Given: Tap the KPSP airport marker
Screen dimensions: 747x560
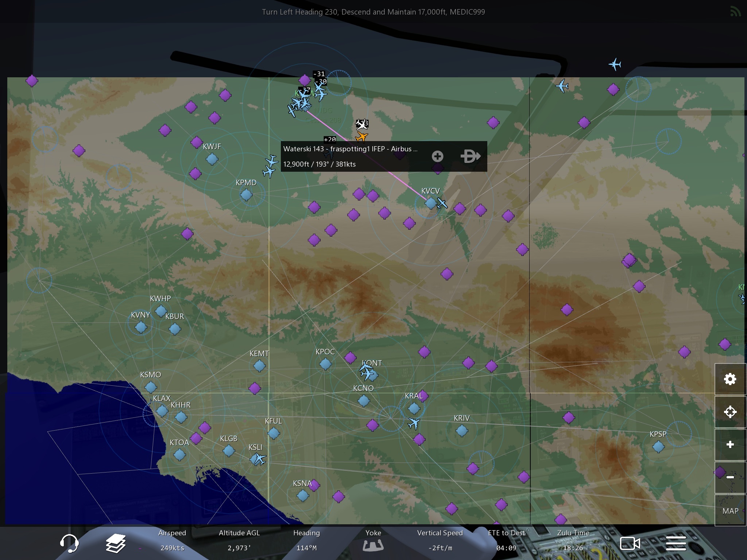Looking at the screenshot, I should point(658,447).
